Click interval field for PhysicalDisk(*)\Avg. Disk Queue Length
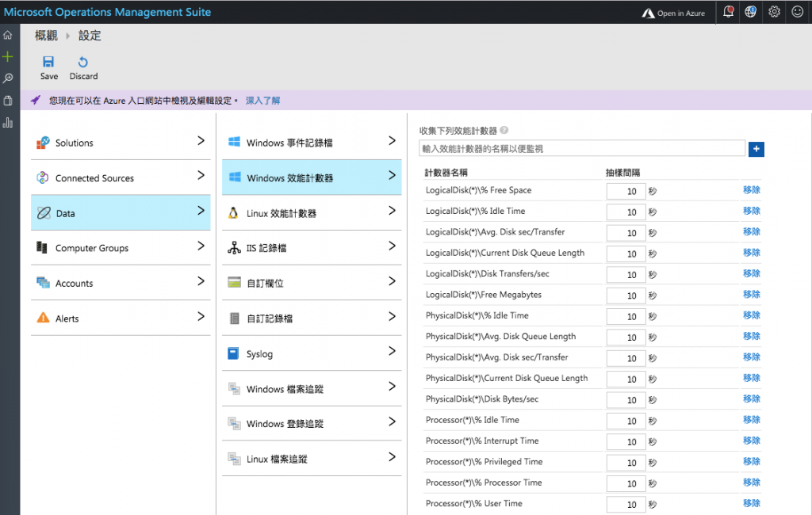Image resolution: width=812 pixels, height=515 pixels. pos(626,338)
